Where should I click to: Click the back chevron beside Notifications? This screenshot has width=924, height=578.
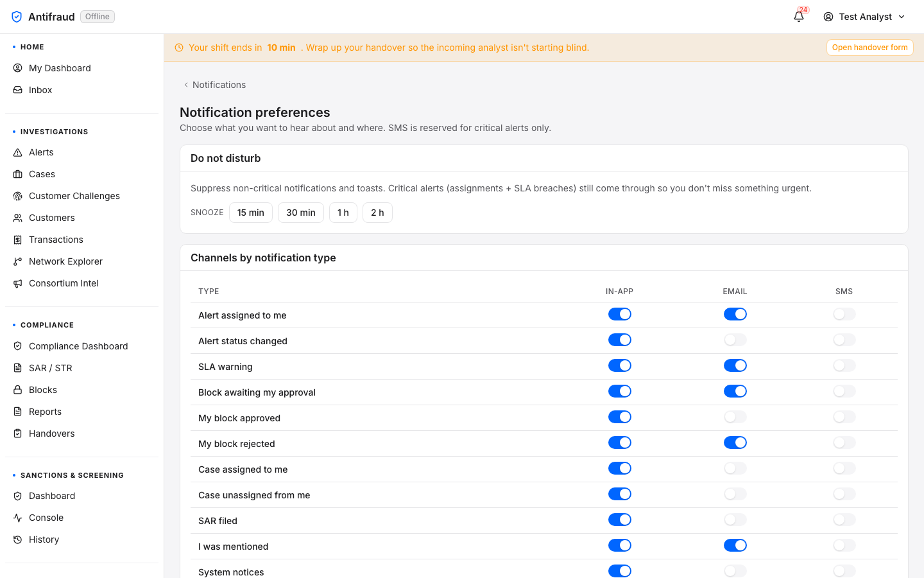tap(186, 85)
